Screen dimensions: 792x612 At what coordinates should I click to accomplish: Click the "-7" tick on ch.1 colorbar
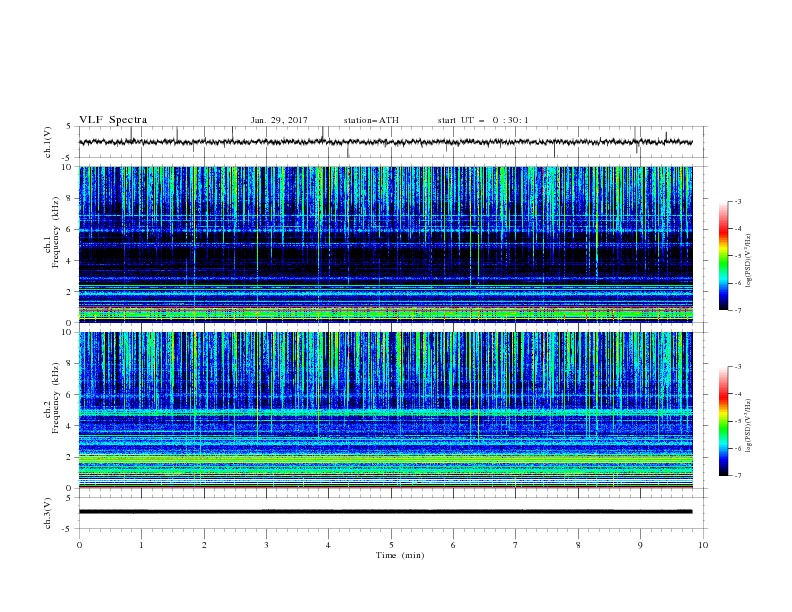tap(737, 311)
